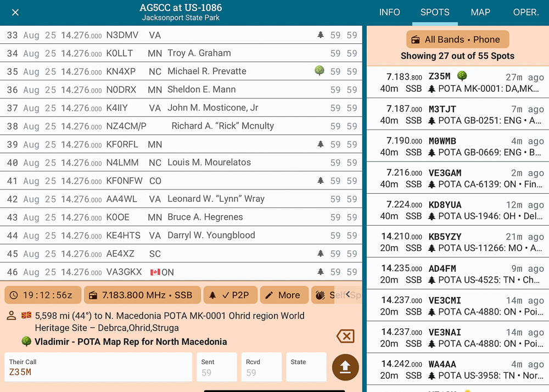The width and height of the screenshot is (549, 392).
Task: Click the operator person icon by distance info
Action: 12,316
